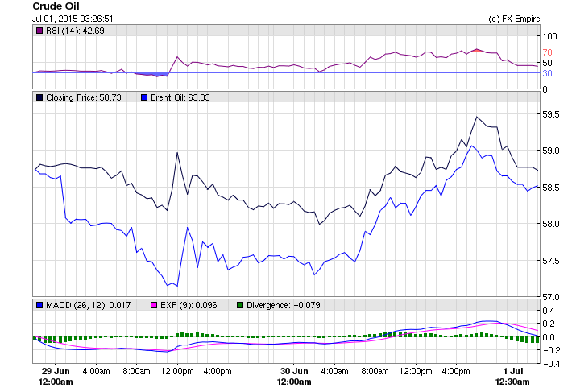Click the RSI 70 peak shaded red

point(476,50)
